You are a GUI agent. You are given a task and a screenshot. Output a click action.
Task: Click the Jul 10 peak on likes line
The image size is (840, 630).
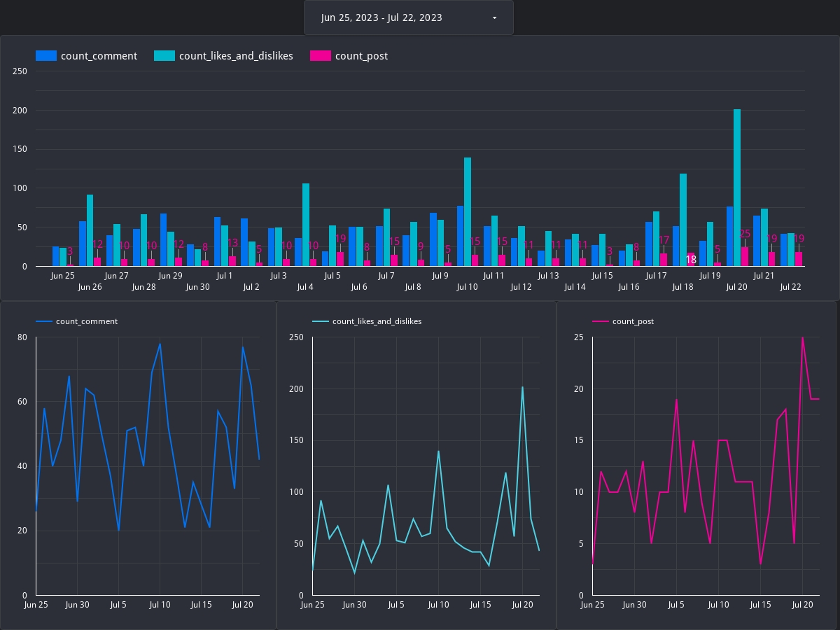[x=438, y=451]
